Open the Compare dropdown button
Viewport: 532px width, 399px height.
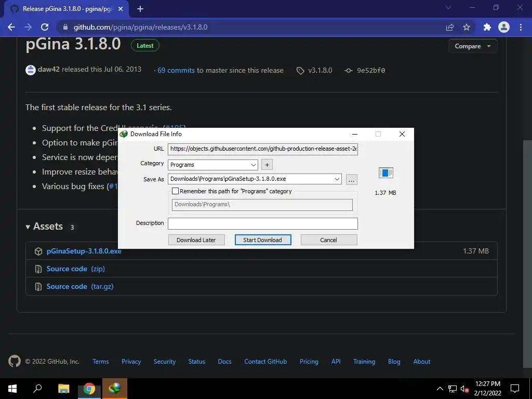click(x=473, y=46)
